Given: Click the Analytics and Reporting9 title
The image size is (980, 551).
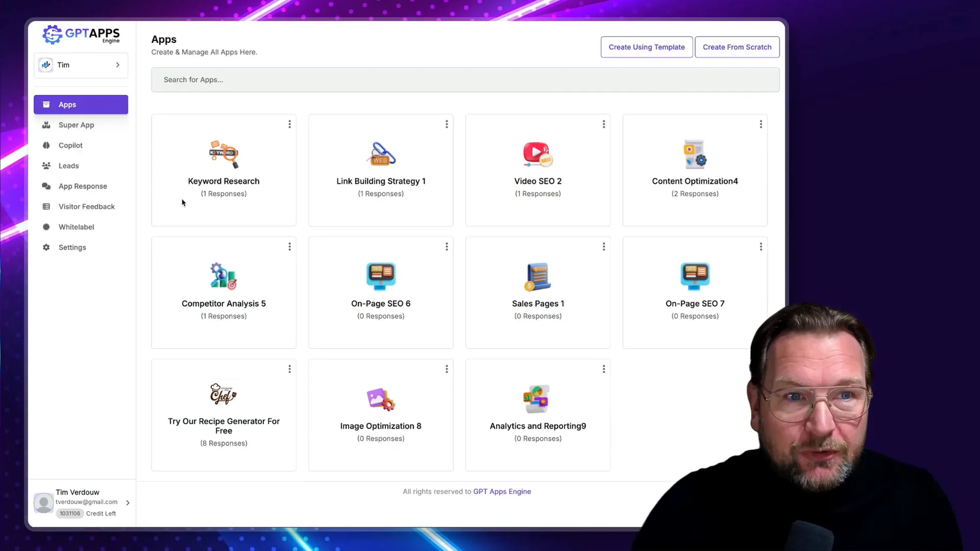Looking at the screenshot, I should tap(538, 426).
